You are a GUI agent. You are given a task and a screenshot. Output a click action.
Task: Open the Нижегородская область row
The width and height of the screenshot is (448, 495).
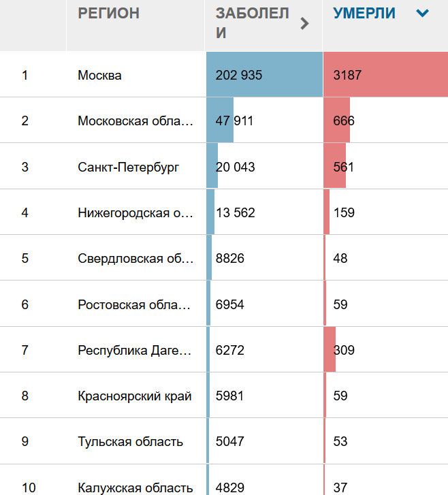click(224, 212)
